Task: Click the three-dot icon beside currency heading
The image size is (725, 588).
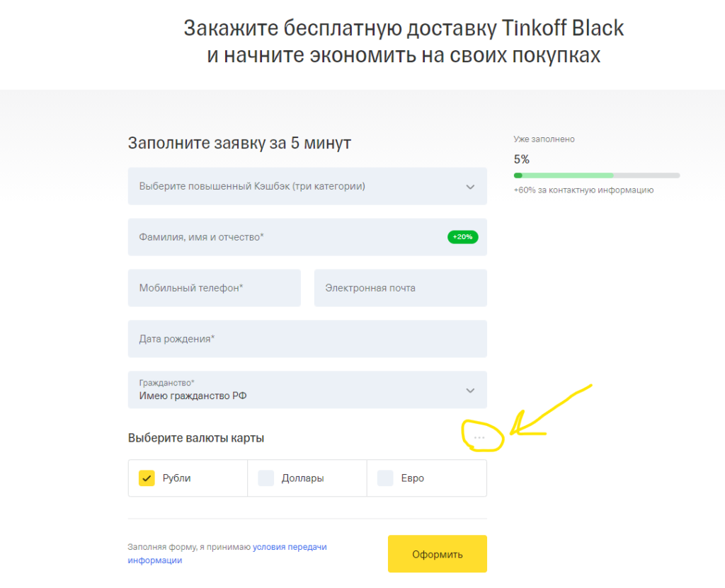Action: coord(480,438)
